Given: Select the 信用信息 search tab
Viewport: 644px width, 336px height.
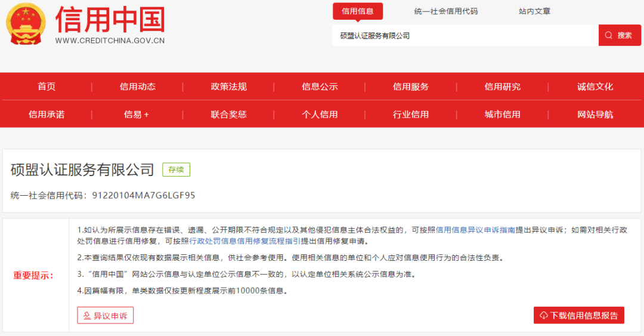Looking at the screenshot, I should (x=358, y=11).
